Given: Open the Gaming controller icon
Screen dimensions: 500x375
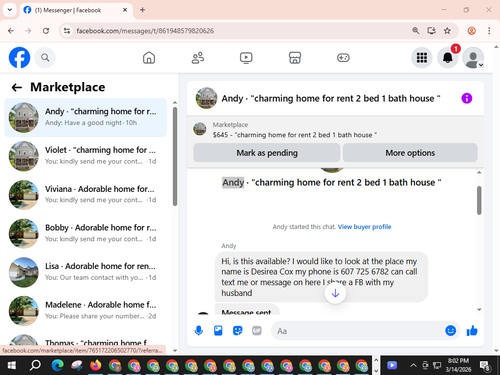Looking at the screenshot, I should 343,58.
